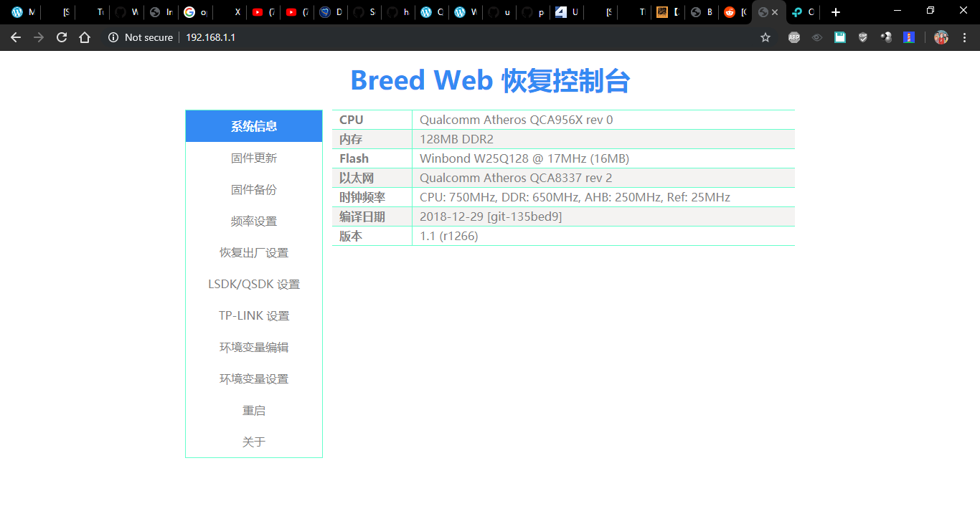Bookmark this page with the star icon
Image resolution: width=980 pixels, height=529 pixels.
pos(765,37)
